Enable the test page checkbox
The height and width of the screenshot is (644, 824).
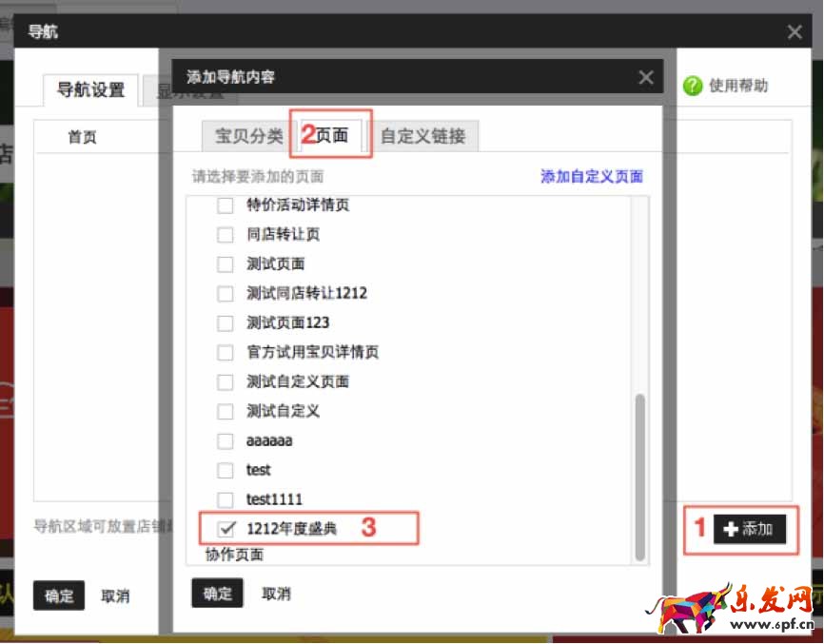[x=226, y=470]
